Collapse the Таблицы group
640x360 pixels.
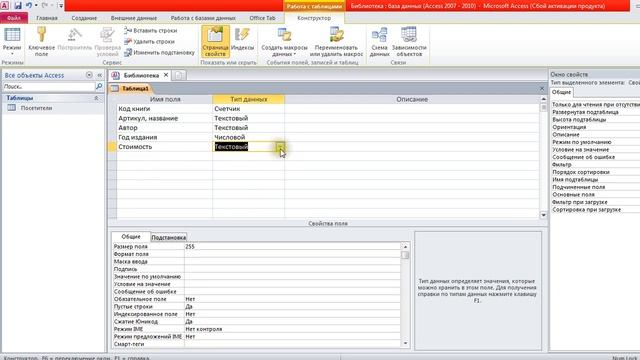[96, 98]
